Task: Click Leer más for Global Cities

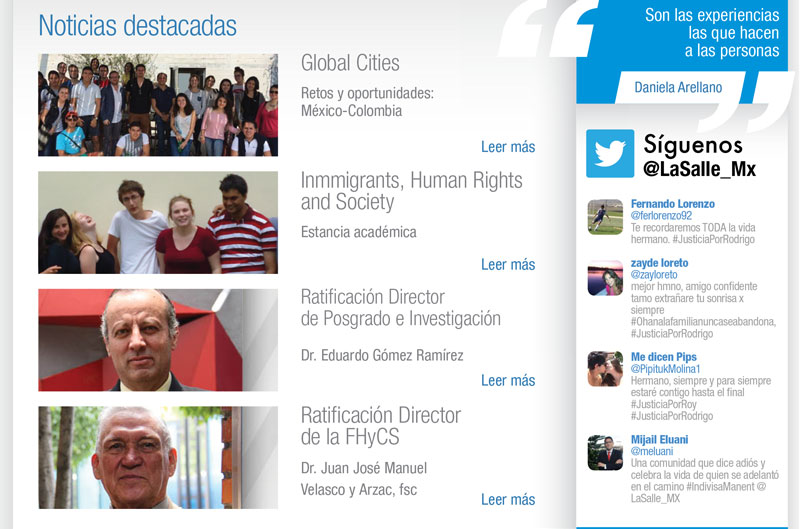Action: 508,147
